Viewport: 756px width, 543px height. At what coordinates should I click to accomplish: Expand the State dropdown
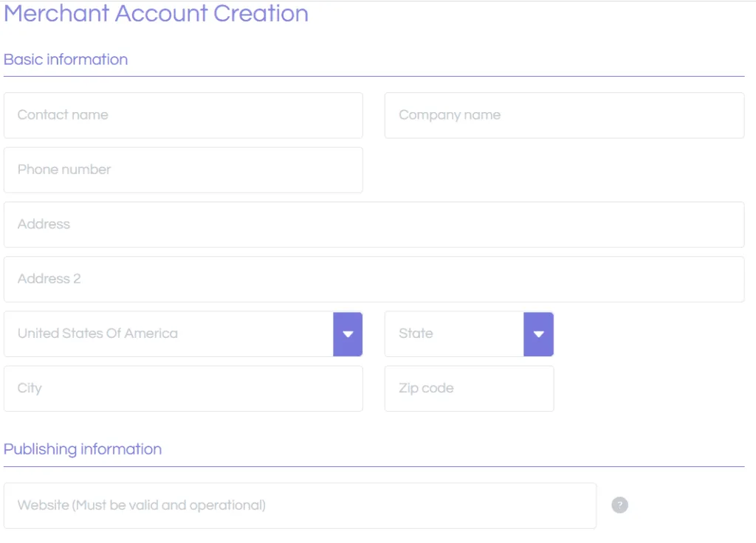469,334
